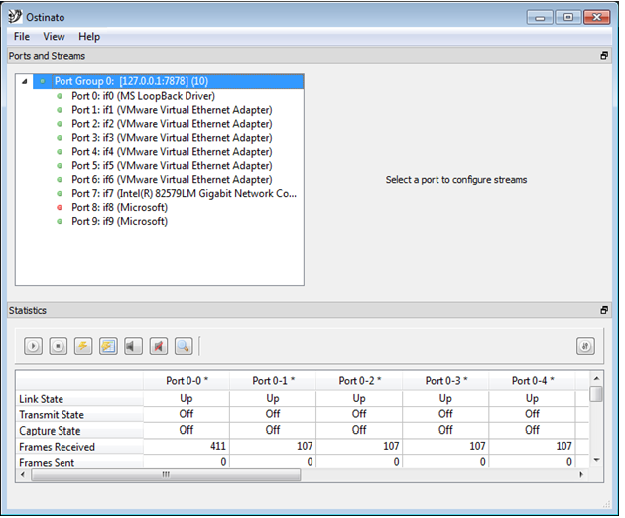Minimize the Ostinato window
The width and height of the screenshot is (625, 518).
pyautogui.click(x=540, y=18)
